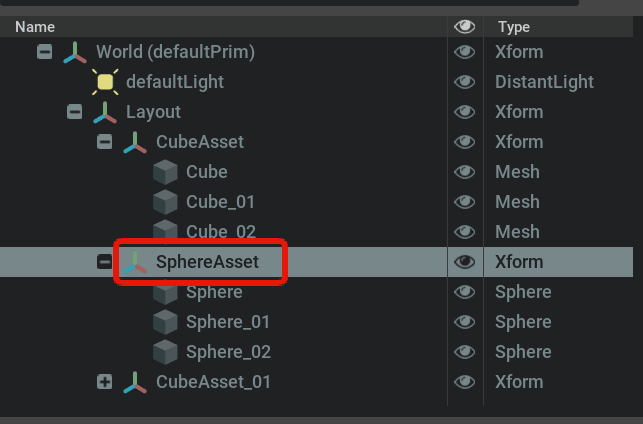
Task: Click the CubeAsset_01 Xform axis icon
Action: (x=135, y=382)
